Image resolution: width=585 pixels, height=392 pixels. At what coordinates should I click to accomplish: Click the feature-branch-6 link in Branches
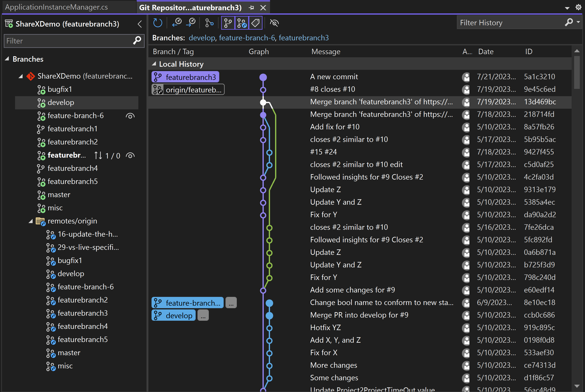(247, 38)
